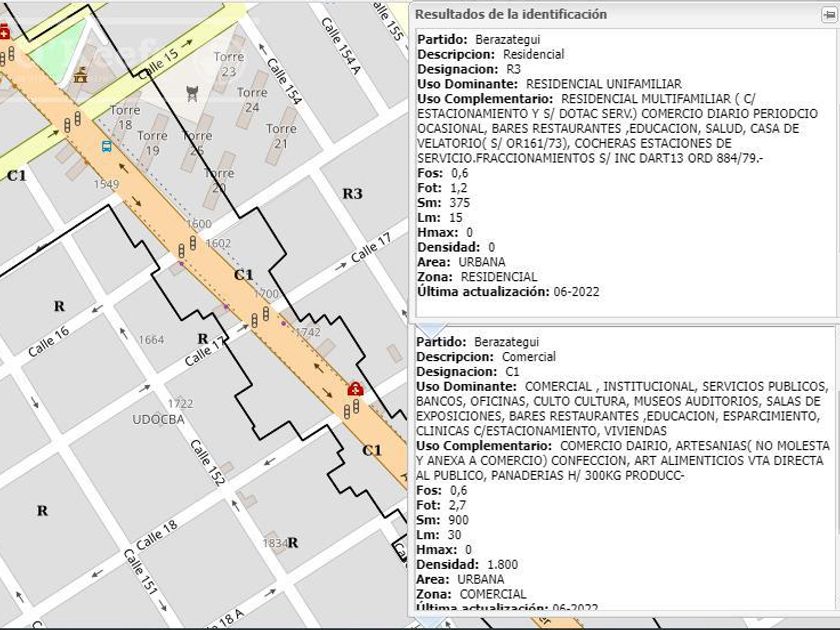Click the 'UDOCBA' map label
This screenshot has width=840, height=630.
(159, 419)
